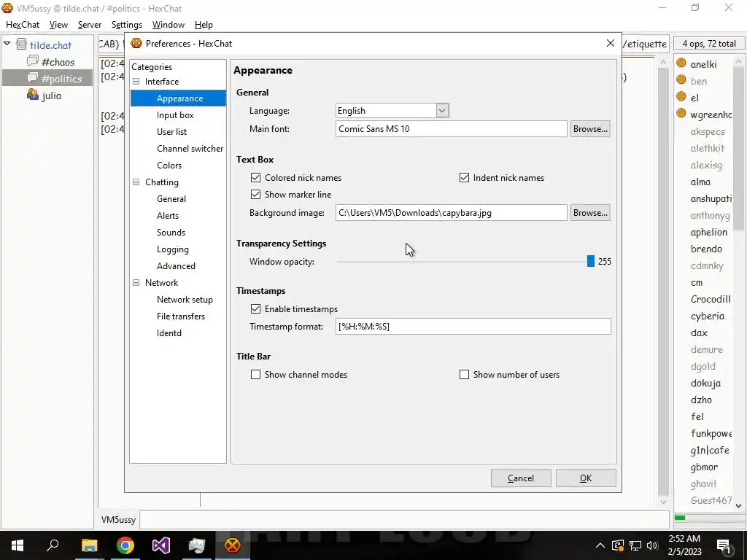Disable Enable timestamps checkbox

pos(256,309)
